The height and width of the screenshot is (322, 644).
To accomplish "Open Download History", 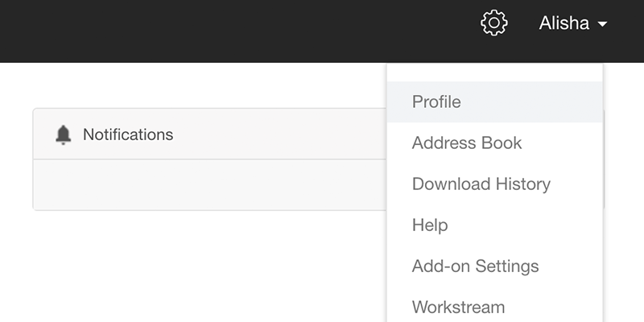I will pyautogui.click(x=494, y=184).
